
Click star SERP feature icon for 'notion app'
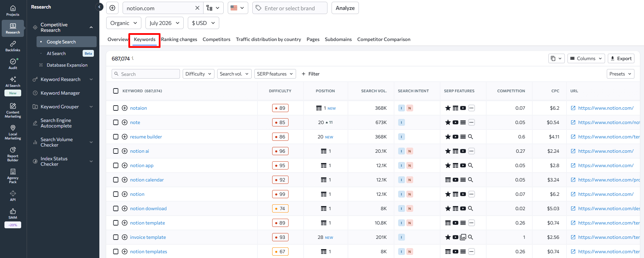(x=448, y=165)
